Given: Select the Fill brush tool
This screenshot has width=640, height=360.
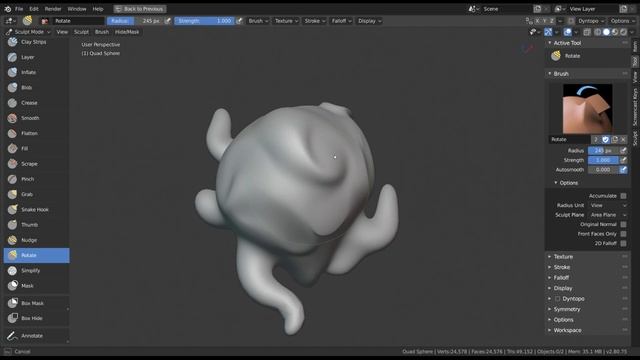Looking at the screenshot, I should 36,149.
